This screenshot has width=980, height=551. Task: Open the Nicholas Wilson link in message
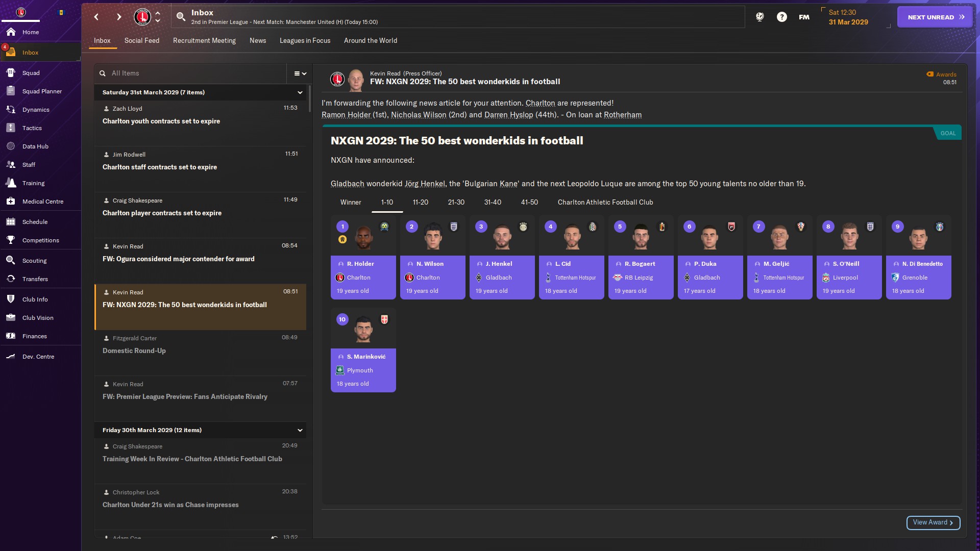pyautogui.click(x=419, y=115)
